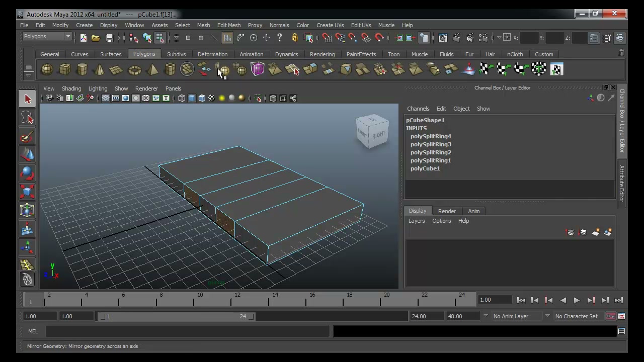Create a polygon cube from the shelf
The width and height of the screenshot is (644, 362).
tap(64, 69)
